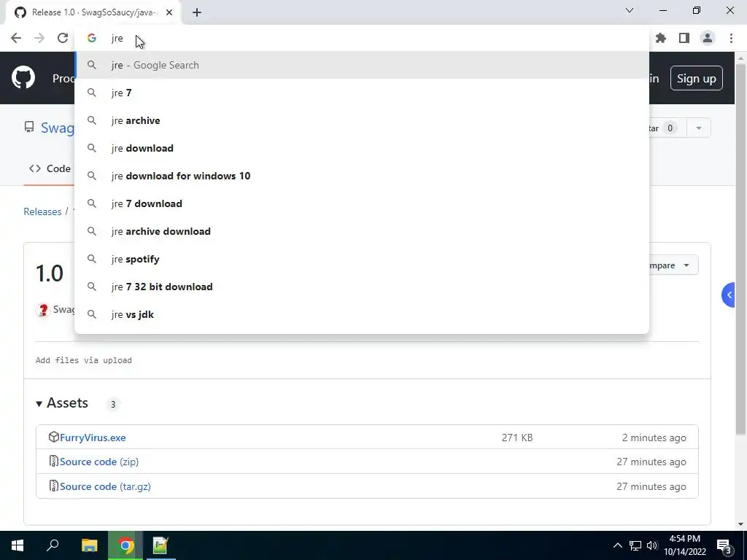Open a new tab with the plus button
The height and width of the screenshot is (560, 747).
pyautogui.click(x=197, y=12)
